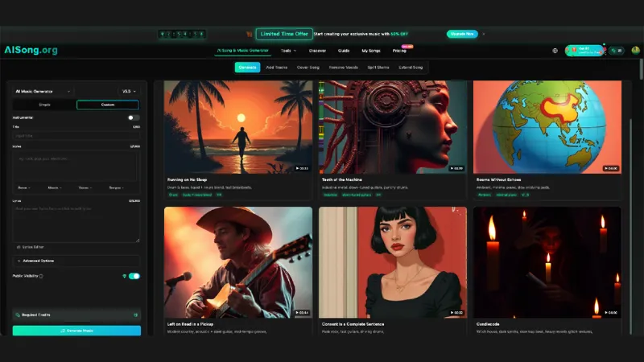644x362 pixels.
Task: Click the Running on No Sleep title
Action: pos(187,179)
